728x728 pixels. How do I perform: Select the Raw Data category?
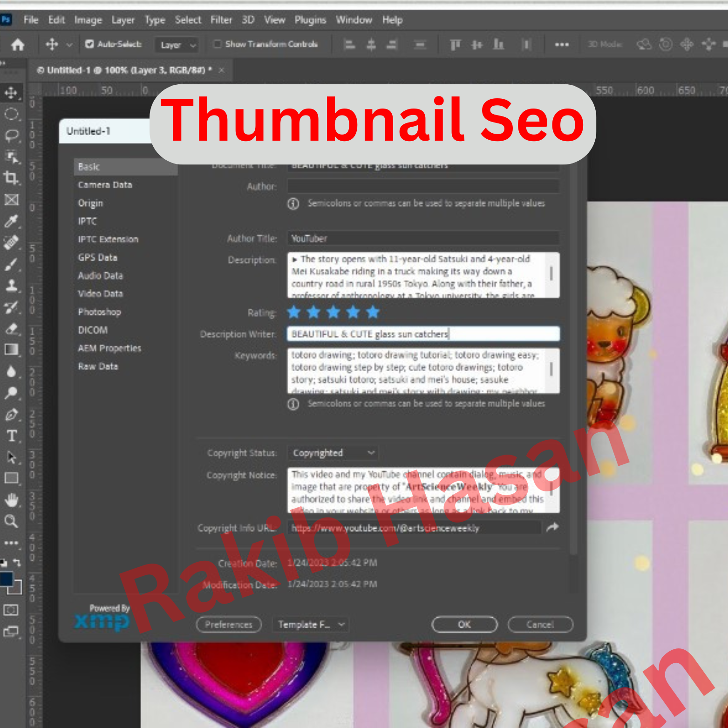click(98, 367)
